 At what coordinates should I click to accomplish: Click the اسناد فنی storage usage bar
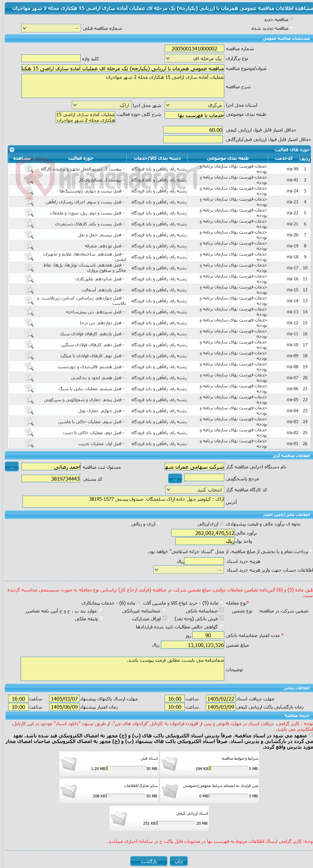(125, 768)
